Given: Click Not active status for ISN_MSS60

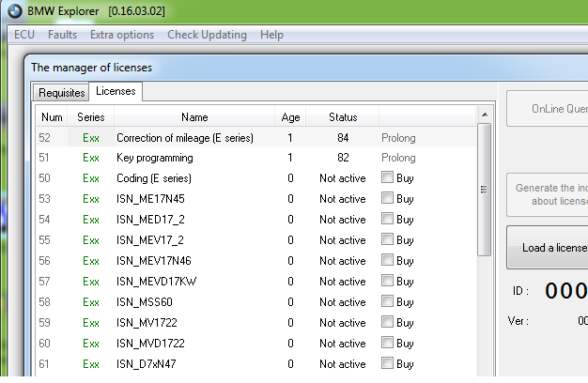Looking at the screenshot, I should 343,301.
